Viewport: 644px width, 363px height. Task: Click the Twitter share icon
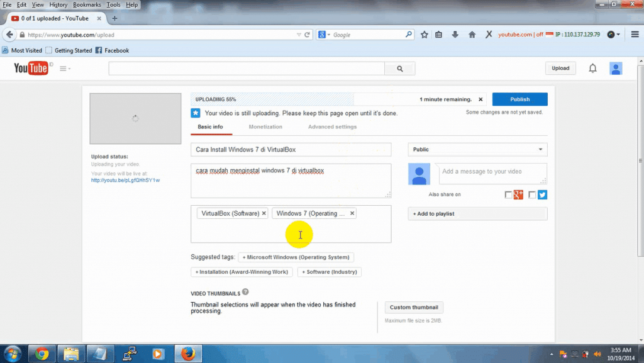[542, 194]
